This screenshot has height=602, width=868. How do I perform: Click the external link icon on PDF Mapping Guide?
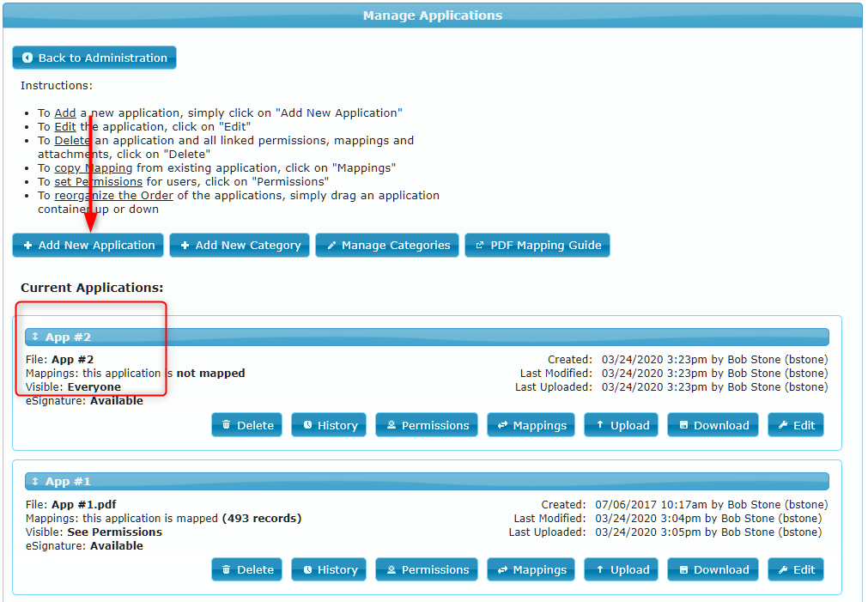click(481, 245)
